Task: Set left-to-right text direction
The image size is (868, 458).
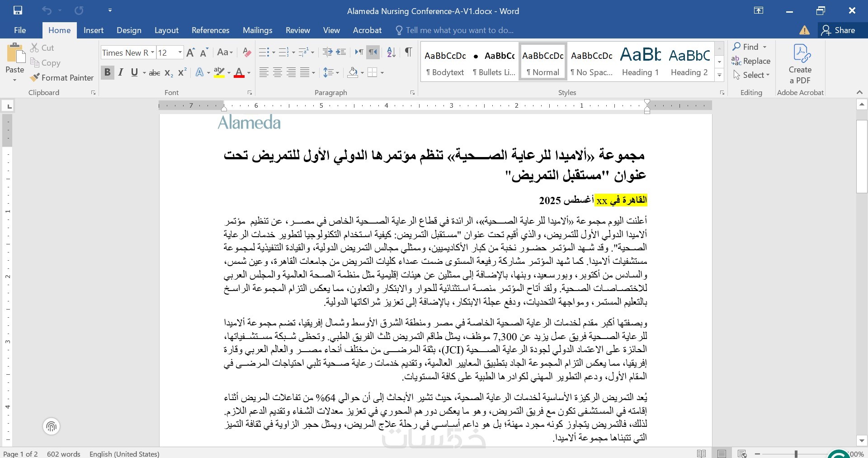Action: (359, 52)
